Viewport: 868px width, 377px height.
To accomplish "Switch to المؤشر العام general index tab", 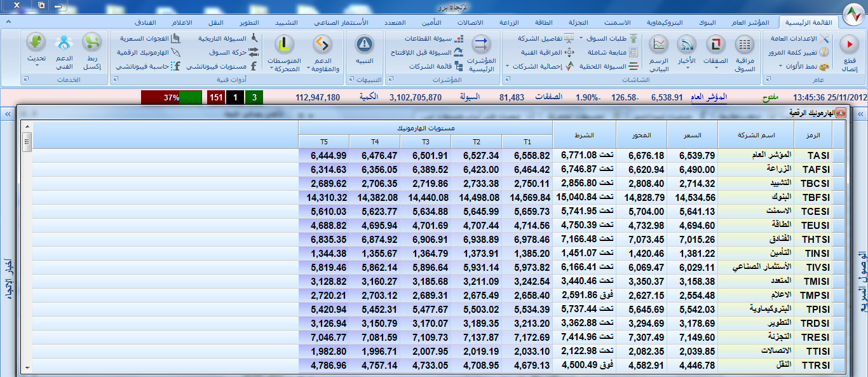I will [x=750, y=22].
